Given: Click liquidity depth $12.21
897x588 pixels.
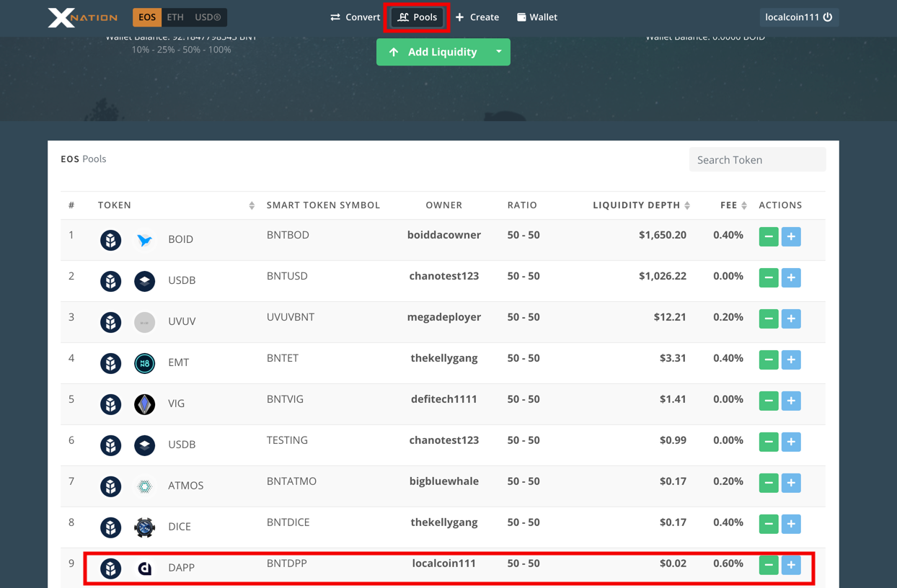Looking at the screenshot, I should pyautogui.click(x=670, y=317).
